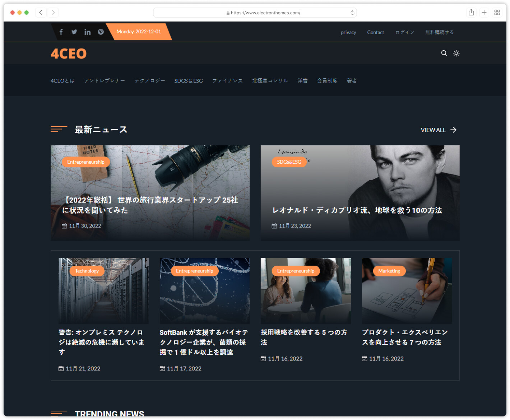
Task: Go back with browser back arrow
Action: [41, 13]
